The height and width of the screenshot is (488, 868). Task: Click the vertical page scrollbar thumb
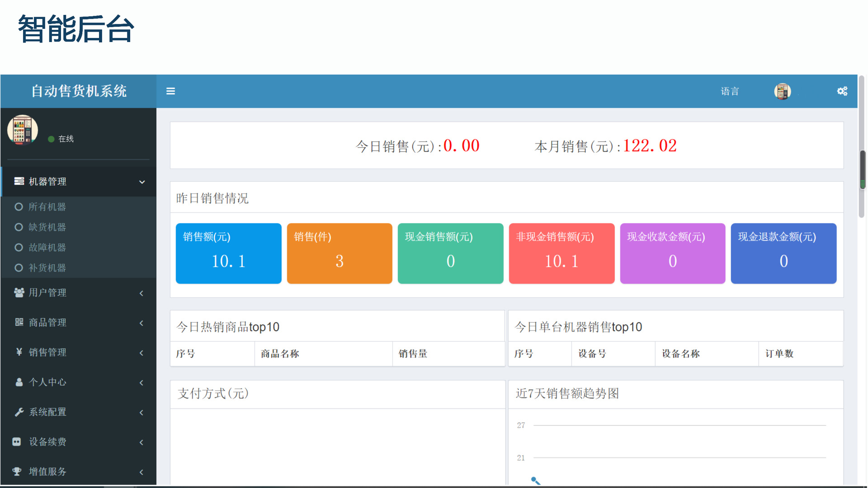click(863, 169)
